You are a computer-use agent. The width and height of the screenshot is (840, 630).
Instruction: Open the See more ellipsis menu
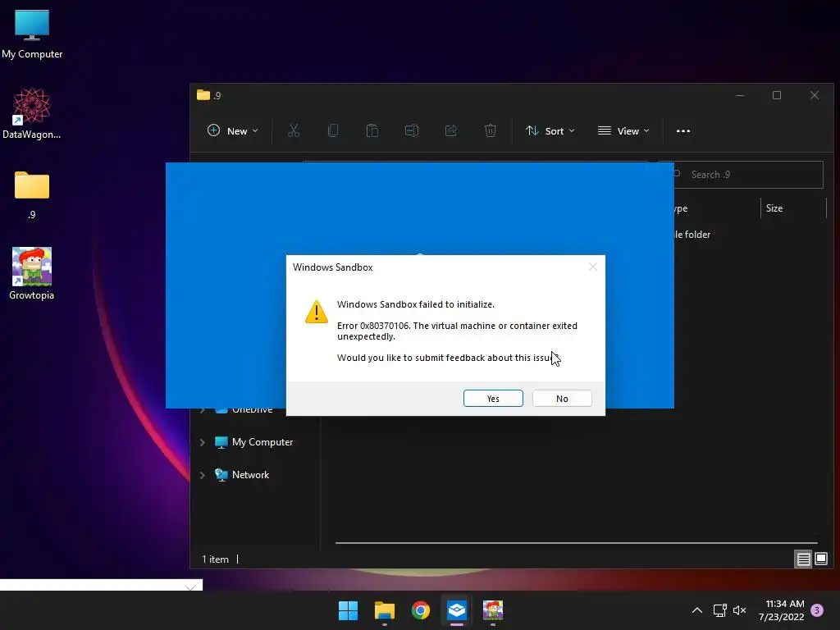pos(683,130)
